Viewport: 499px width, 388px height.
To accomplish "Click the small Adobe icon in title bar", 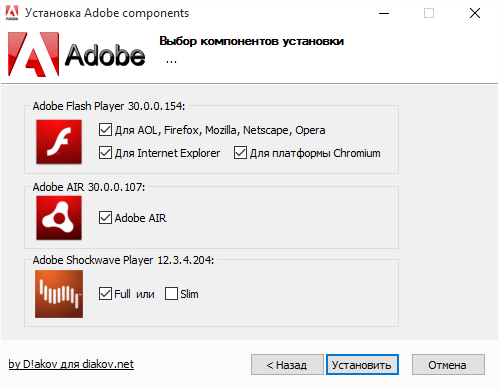I will [x=12, y=13].
